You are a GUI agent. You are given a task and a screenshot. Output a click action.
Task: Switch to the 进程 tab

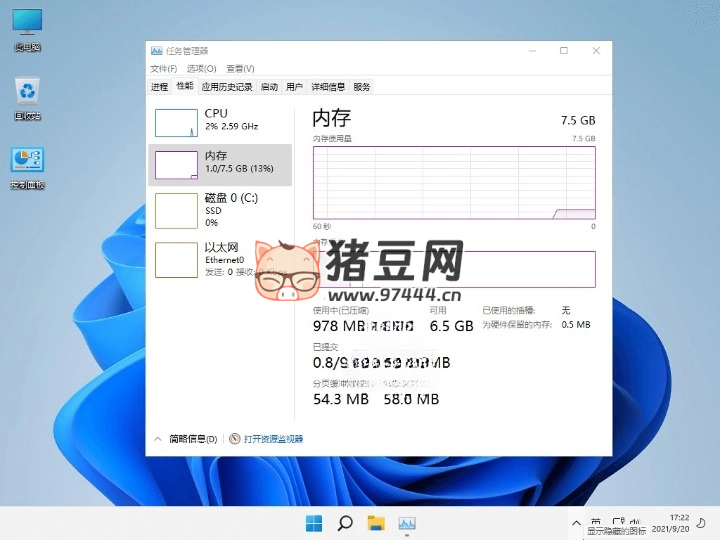[x=159, y=87]
